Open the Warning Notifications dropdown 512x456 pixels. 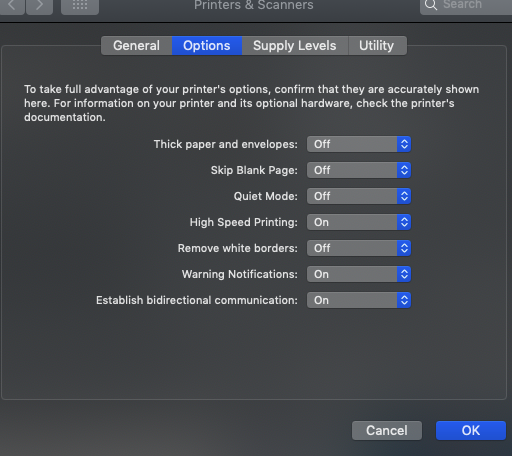coord(359,274)
